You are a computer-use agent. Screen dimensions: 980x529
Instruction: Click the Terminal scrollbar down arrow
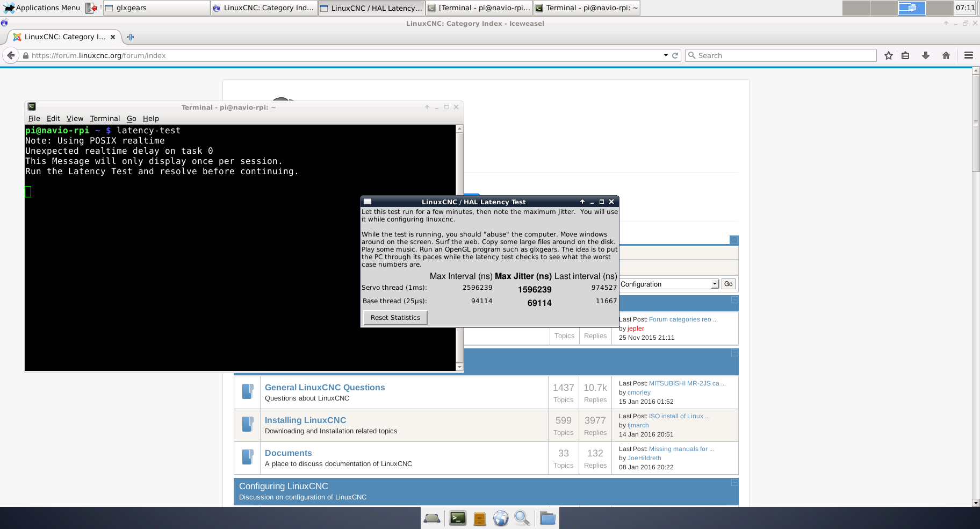[459, 367]
